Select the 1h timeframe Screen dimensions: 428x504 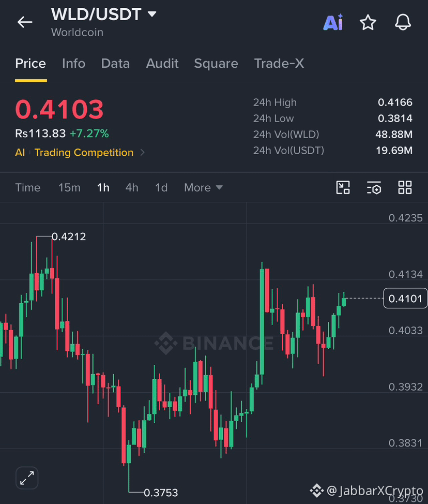click(103, 187)
